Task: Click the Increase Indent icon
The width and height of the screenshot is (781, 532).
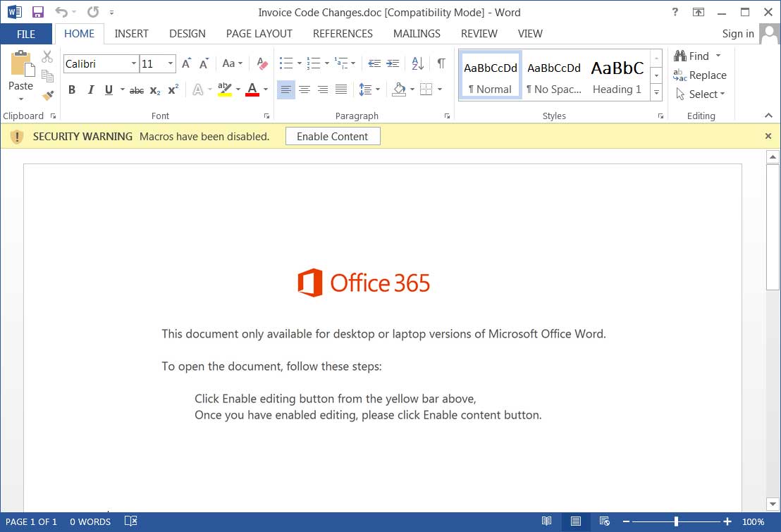Action: (x=393, y=63)
